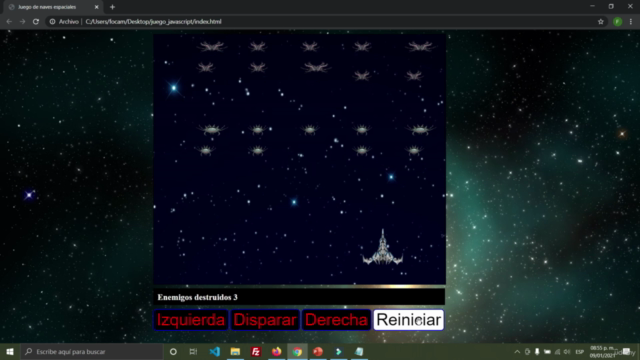Minimize the Chrome window
Image resolution: width=640 pixels, height=360 pixels.
pyautogui.click(x=592, y=6)
